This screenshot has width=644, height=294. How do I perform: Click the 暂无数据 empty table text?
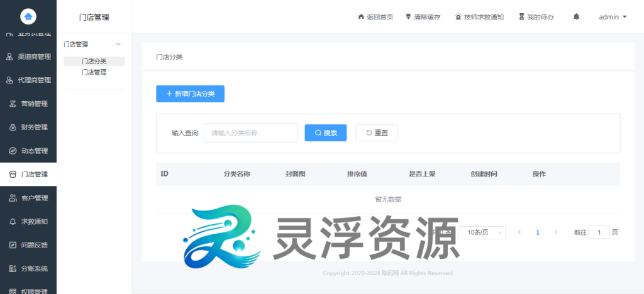[x=388, y=200]
